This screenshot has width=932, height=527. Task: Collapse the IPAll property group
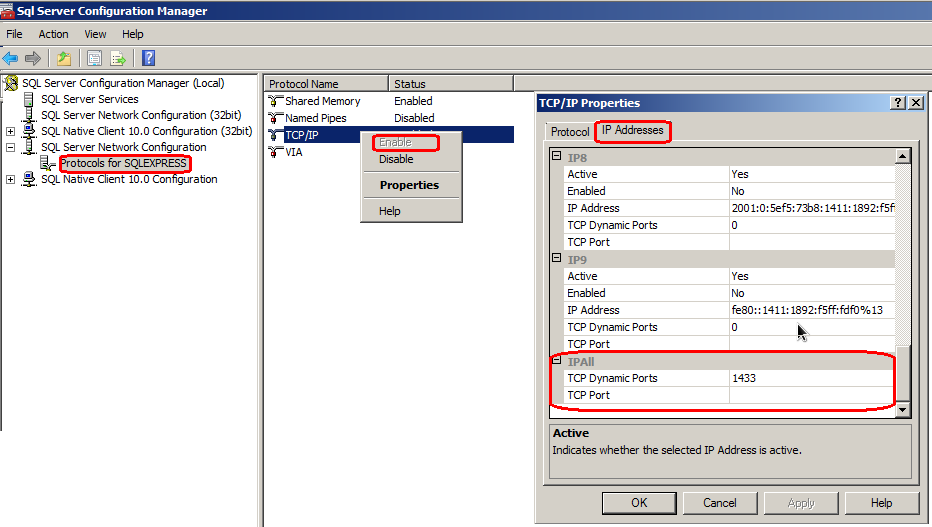[x=557, y=361]
